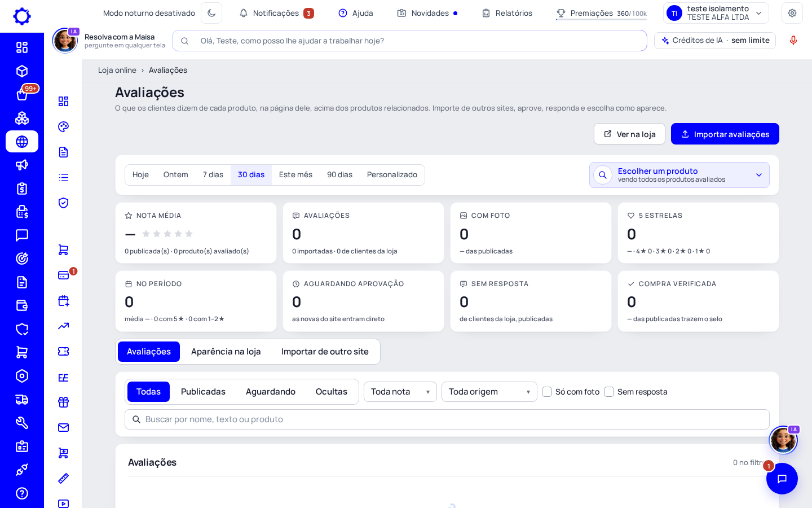The width and height of the screenshot is (812, 508).
Task: Select the 7 dias period
Action: (x=213, y=175)
